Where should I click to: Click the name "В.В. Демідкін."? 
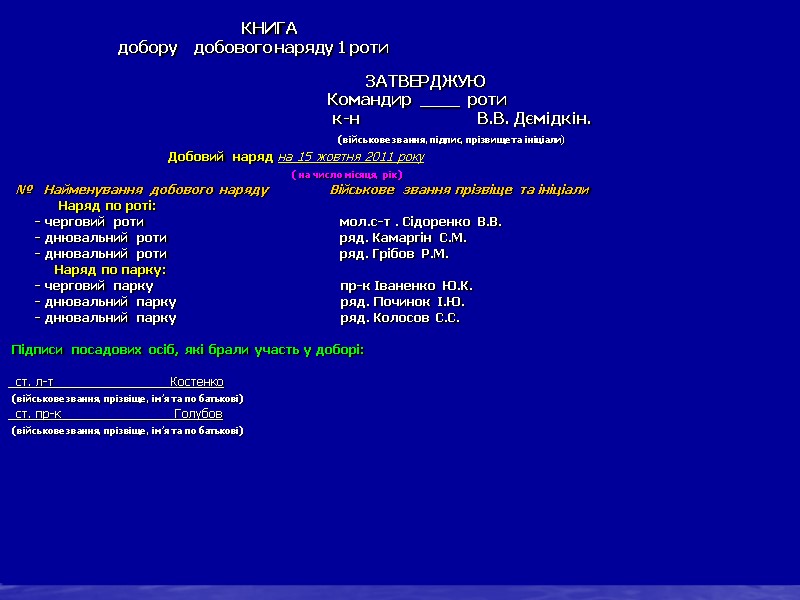click(534, 119)
